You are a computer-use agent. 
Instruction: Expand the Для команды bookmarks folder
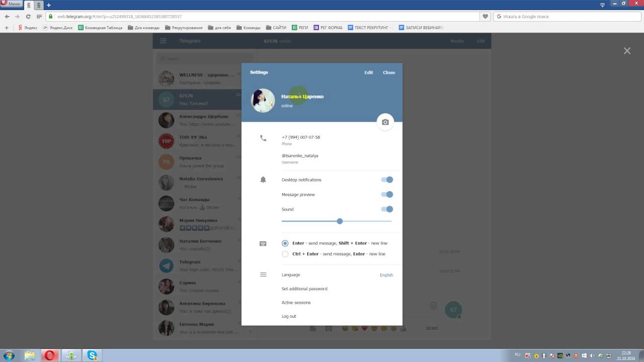[143, 28]
